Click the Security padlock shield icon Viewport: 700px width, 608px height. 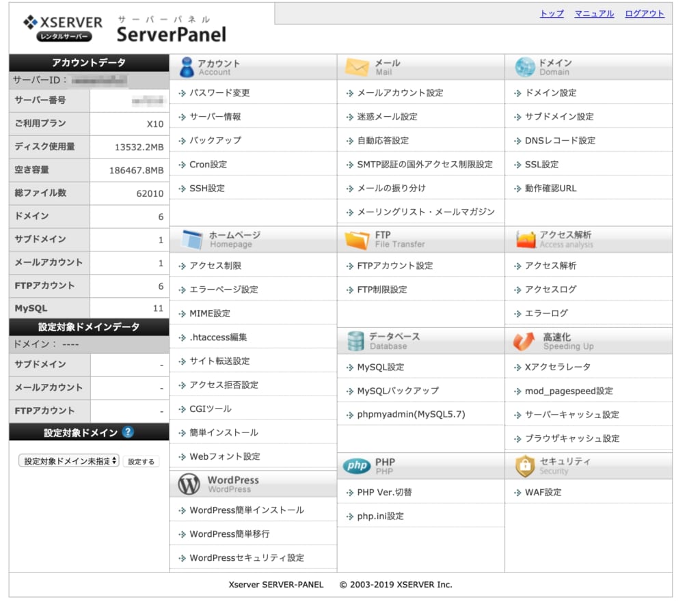coord(525,466)
